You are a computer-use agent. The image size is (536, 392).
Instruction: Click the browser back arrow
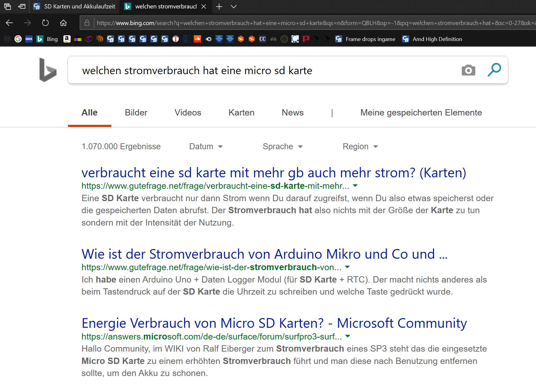point(9,23)
